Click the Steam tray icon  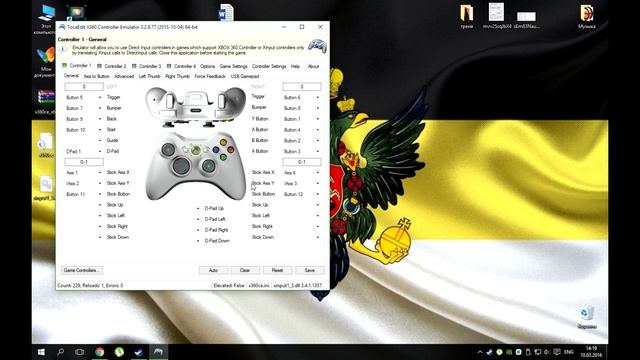click(489, 352)
